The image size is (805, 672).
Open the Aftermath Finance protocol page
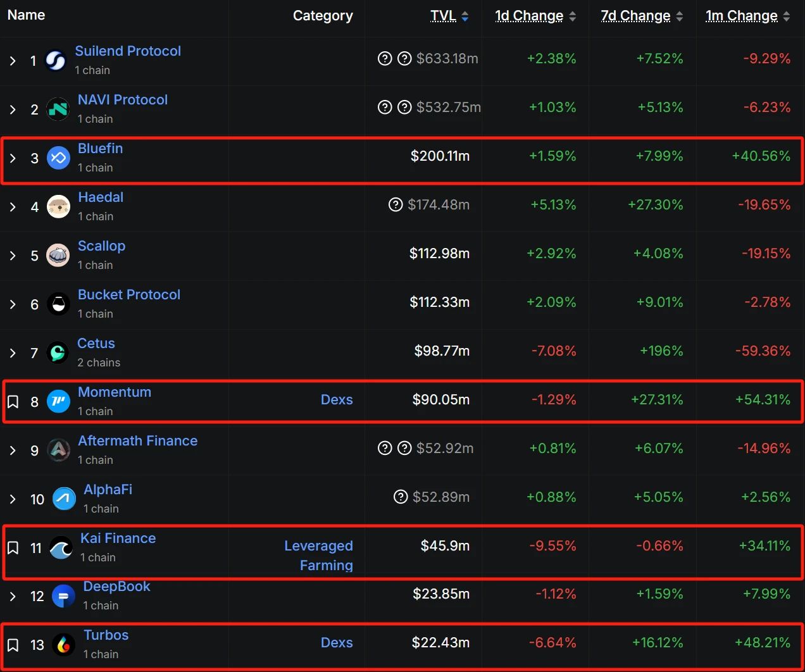(x=137, y=441)
